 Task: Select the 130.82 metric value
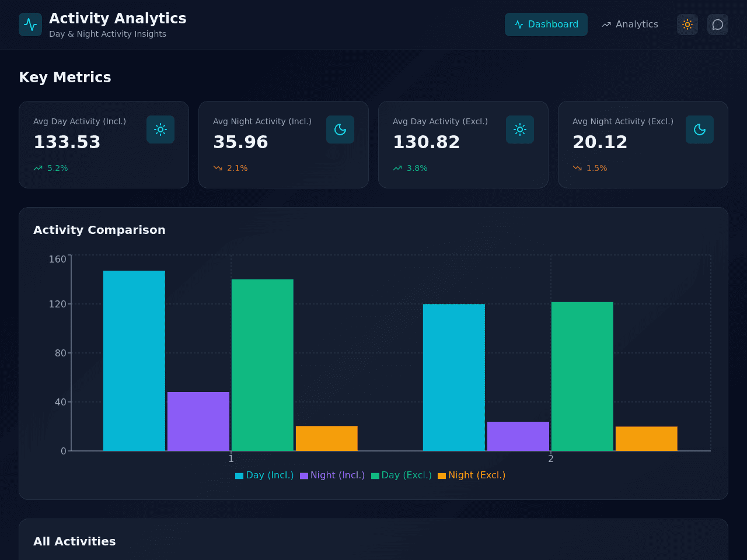[x=427, y=142]
